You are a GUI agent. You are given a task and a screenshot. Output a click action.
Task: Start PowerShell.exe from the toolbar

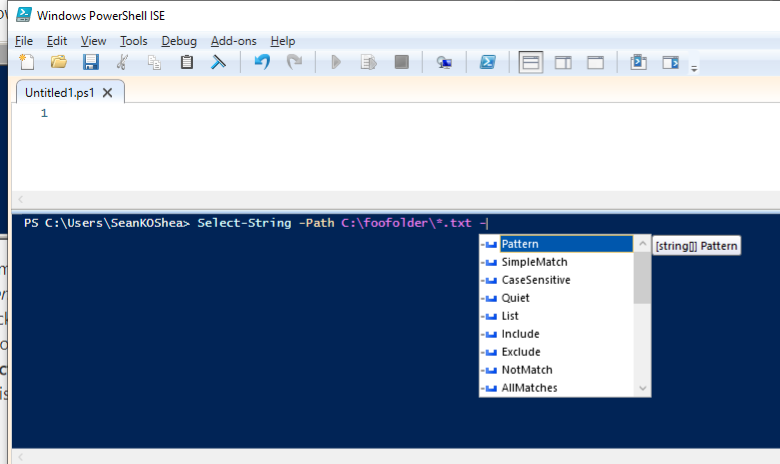pos(487,62)
